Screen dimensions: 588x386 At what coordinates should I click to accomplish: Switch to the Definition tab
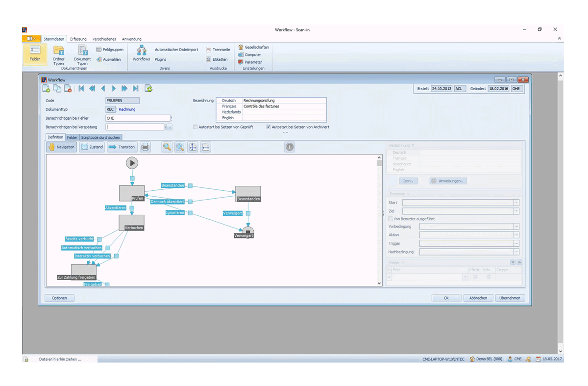pyautogui.click(x=55, y=137)
